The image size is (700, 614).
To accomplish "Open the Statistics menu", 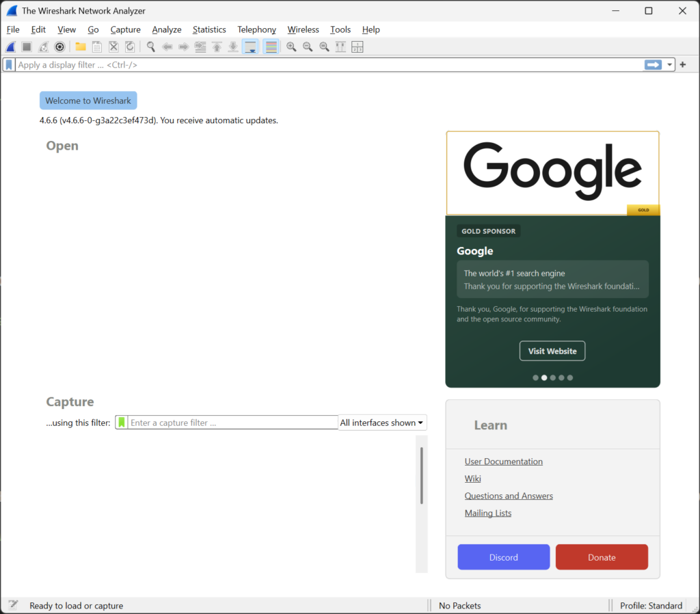I will [209, 29].
